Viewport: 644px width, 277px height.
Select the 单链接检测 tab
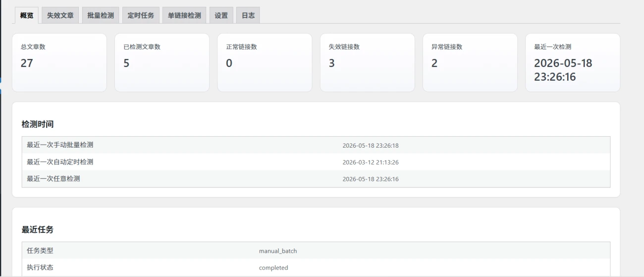(184, 15)
